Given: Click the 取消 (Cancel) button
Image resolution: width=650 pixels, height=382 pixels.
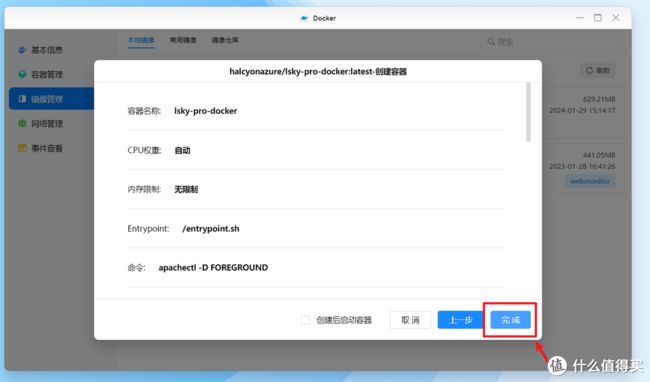Looking at the screenshot, I should [410, 320].
